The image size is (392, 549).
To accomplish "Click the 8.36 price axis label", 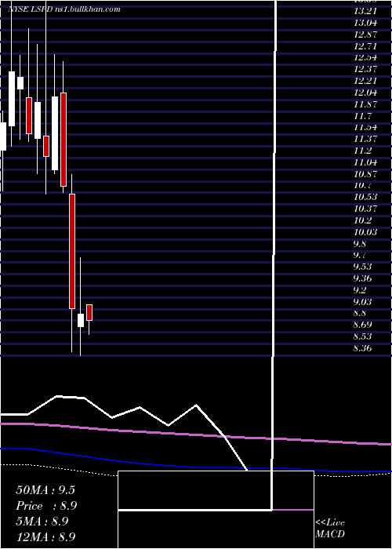I will 364,348.
